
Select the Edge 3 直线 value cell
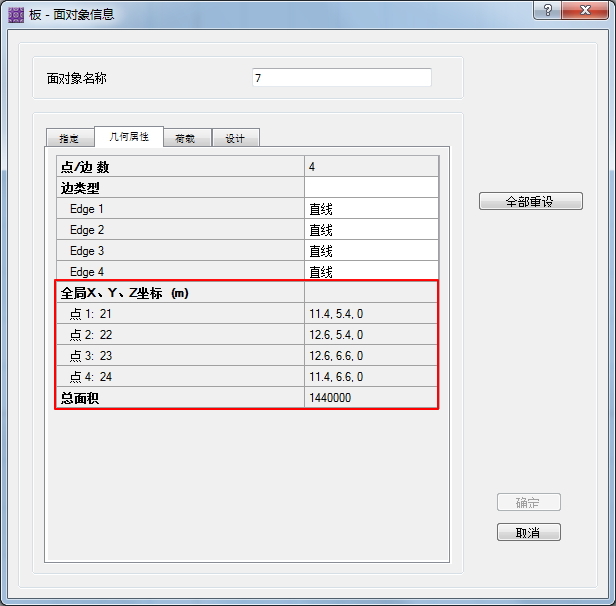coord(371,251)
